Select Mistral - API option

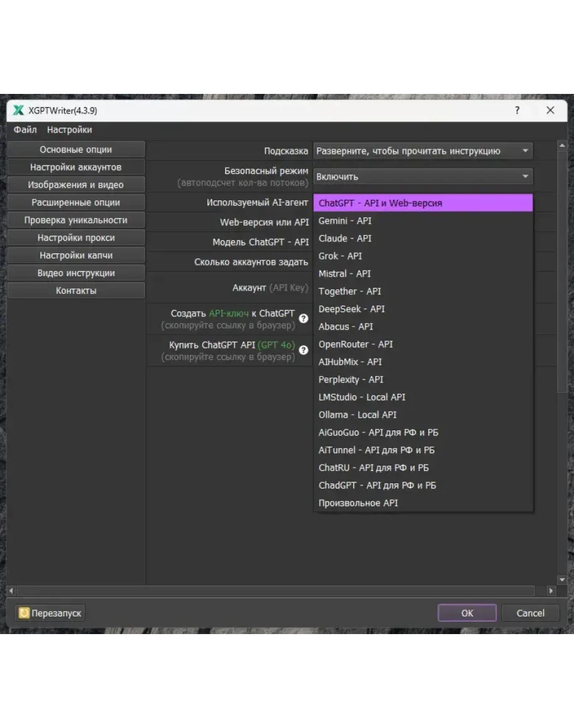click(423, 274)
